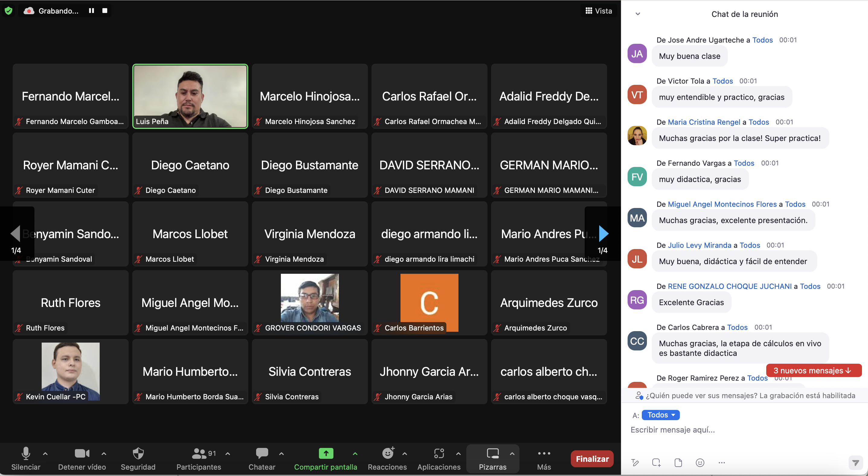This screenshot has width=868, height=476.
Task: Open the Todos recipient dropdown
Action: point(661,415)
